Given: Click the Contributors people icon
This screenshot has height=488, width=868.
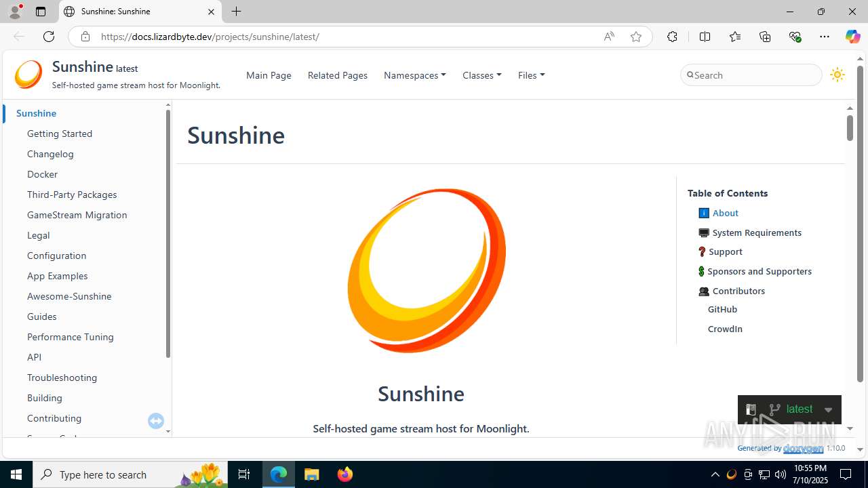Looking at the screenshot, I should coord(704,291).
